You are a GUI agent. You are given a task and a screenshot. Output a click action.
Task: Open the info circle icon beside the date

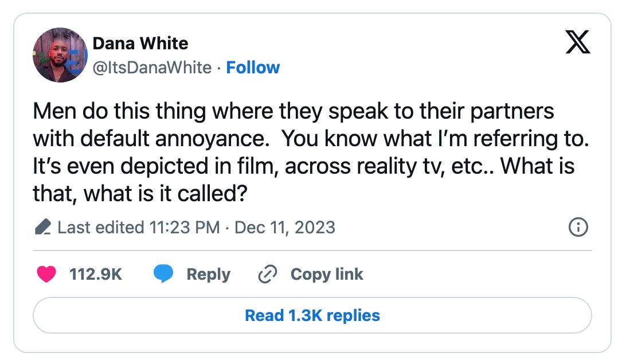pos(578,227)
